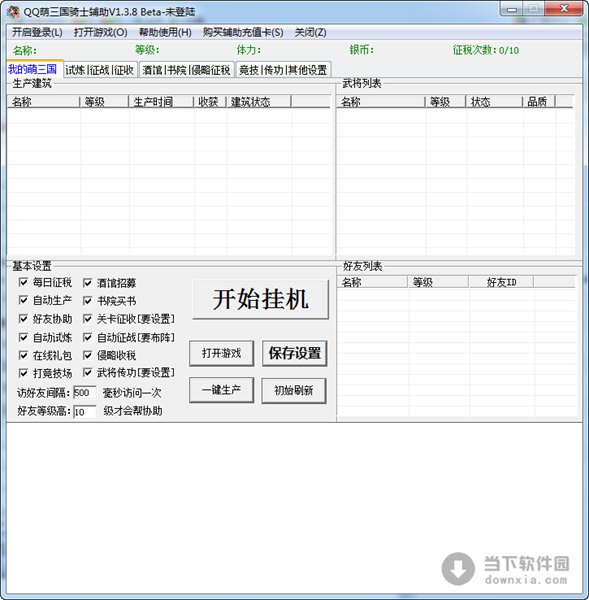Image resolution: width=589 pixels, height=600 pixels.
Task: Click the 建筑状态 column header
Action: (x=259, y=102)
